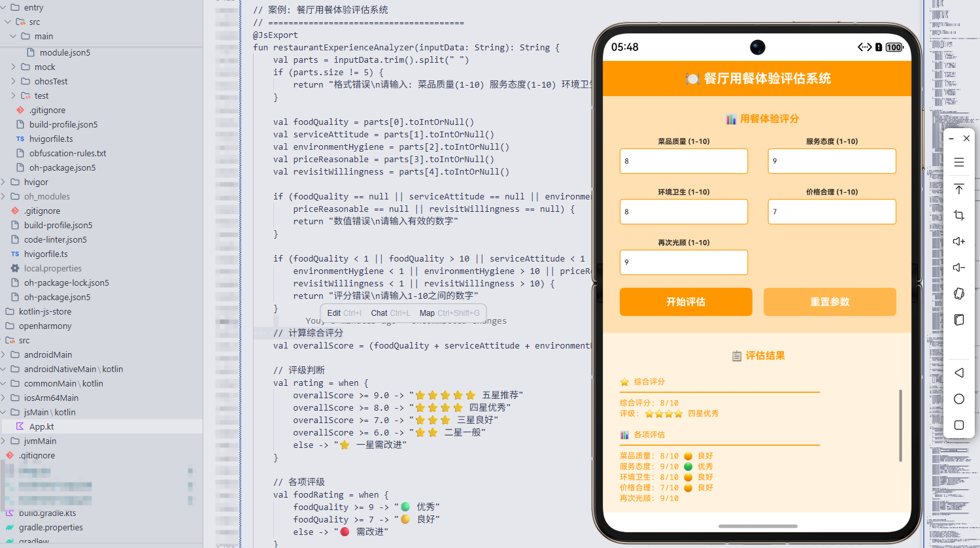Click the file icon beside code-linter.json5
The width and height of the screenshot is (980, 548).
click(x=15, y=239)
